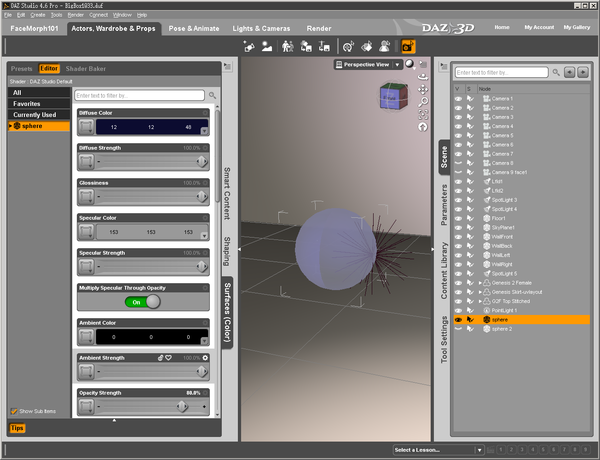Open the Window menu

click(122, 15)
